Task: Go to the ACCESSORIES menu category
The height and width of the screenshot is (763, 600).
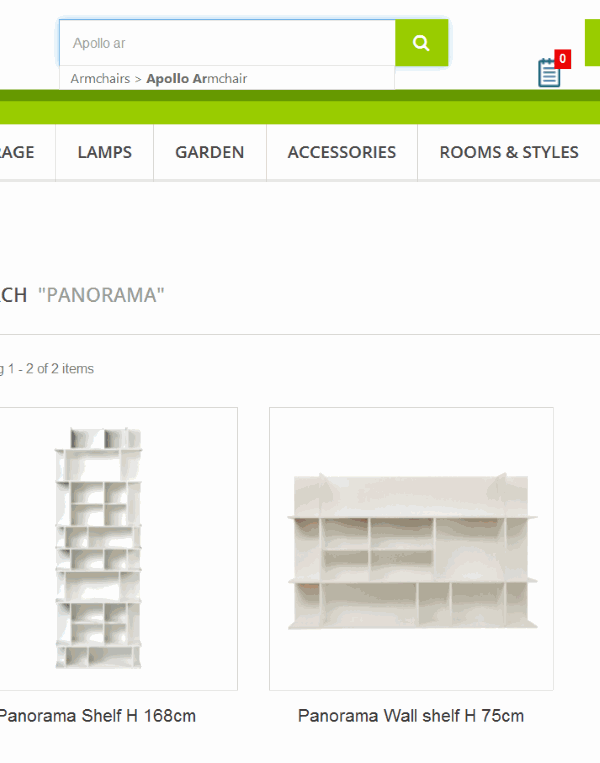Action: click(x=342, y=152)
